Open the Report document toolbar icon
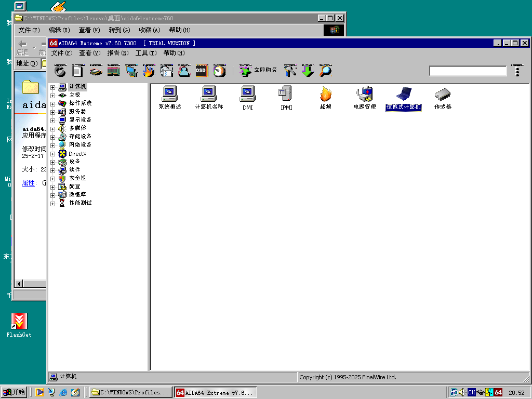This screenshot has height=399, width=532. click(x=78, y=71)
